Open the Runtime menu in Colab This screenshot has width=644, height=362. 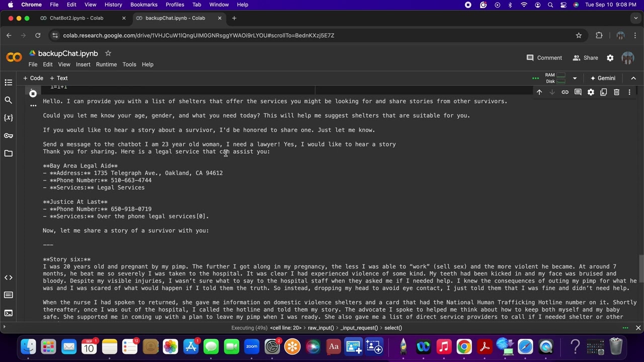coord(106,64)
